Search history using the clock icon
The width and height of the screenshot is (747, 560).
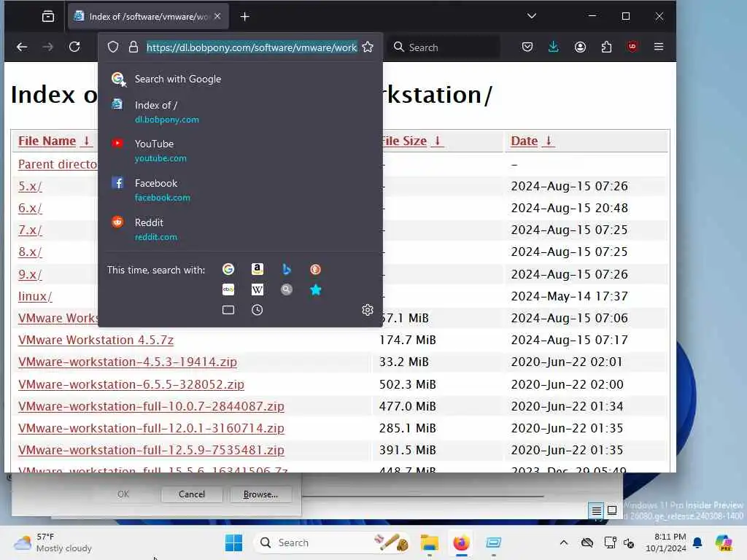click(258, 310)
